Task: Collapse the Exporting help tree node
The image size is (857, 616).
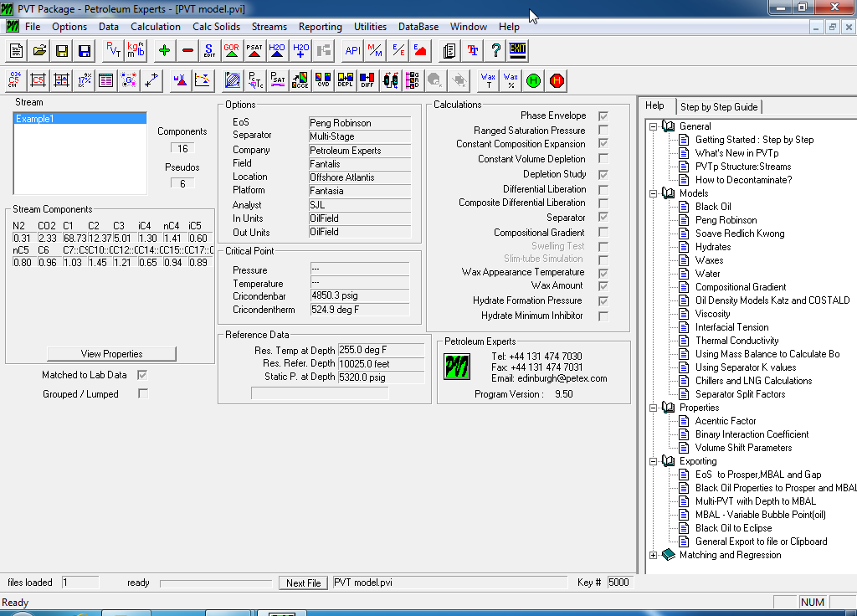Action: click(x=653, y=461)
